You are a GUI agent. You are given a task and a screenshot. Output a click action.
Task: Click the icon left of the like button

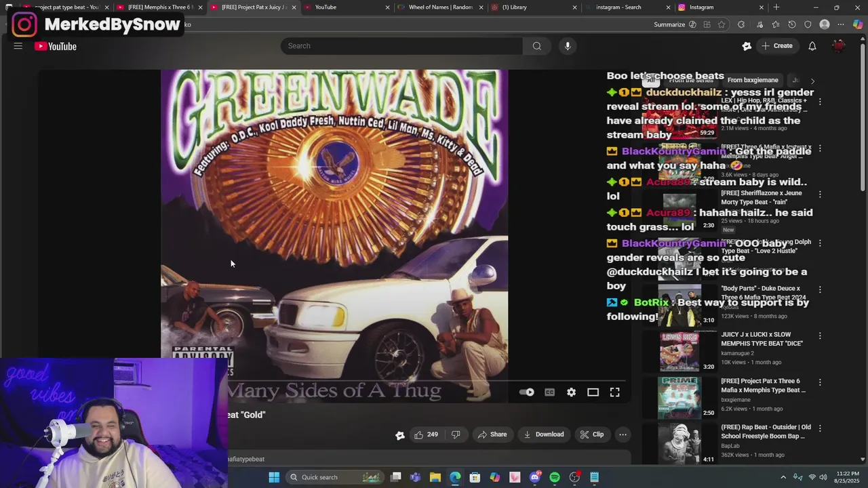(x=400, y=435)
